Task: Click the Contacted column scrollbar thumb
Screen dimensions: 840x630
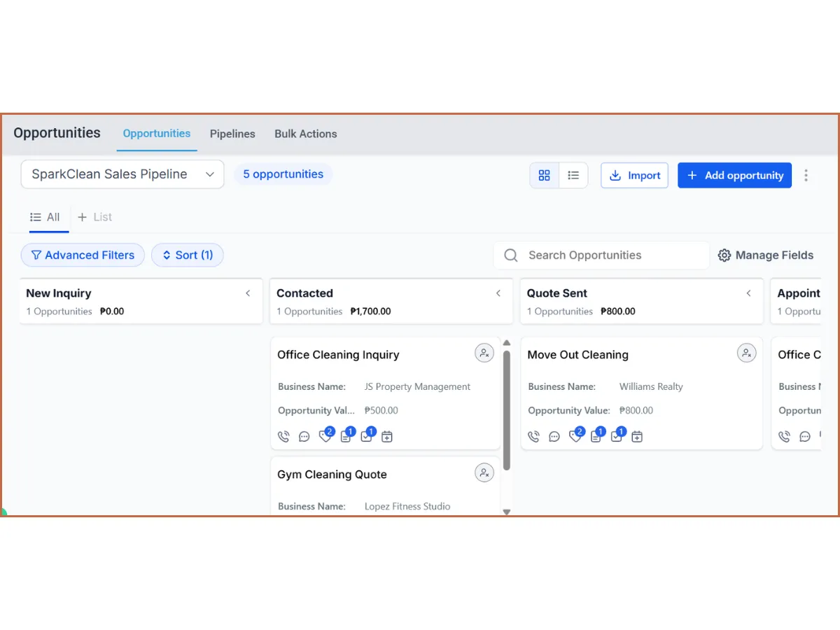Action: [x=507, y=410]
